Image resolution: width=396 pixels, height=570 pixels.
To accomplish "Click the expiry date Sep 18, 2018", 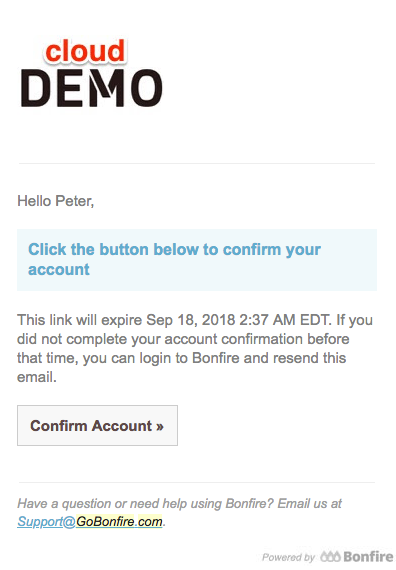I will point(191,320).
